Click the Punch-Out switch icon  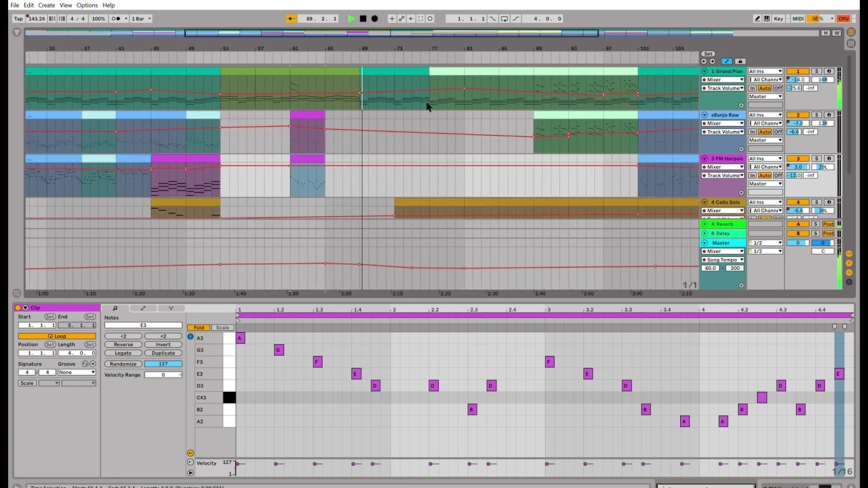[516, 19]
